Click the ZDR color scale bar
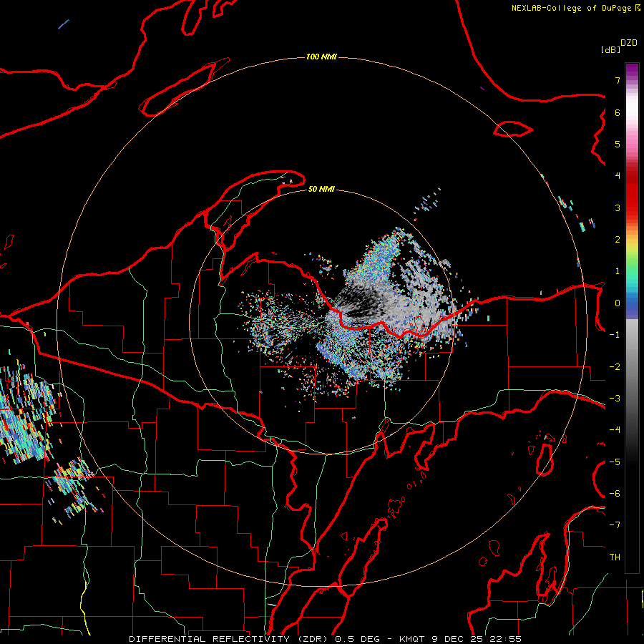The width and height of the screenshot is (644, 644). [x=632, y=318]
